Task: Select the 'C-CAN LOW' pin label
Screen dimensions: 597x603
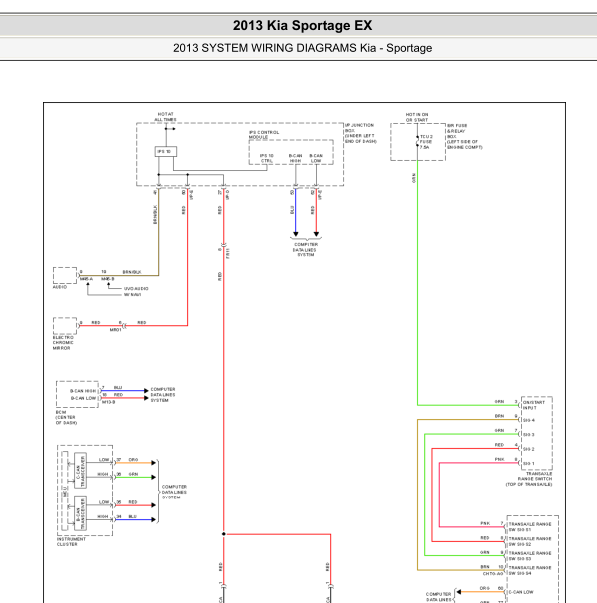Action: [521, 592]
